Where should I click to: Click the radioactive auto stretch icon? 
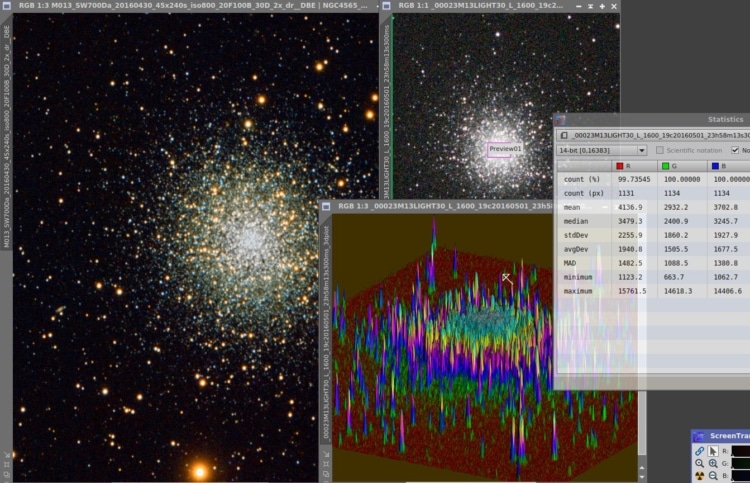coord(699,475)
